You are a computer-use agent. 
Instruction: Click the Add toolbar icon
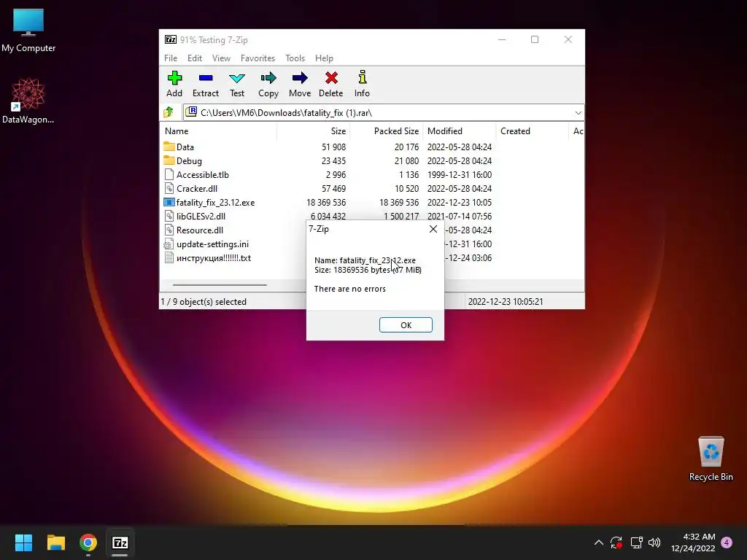(x=174, y=77)
